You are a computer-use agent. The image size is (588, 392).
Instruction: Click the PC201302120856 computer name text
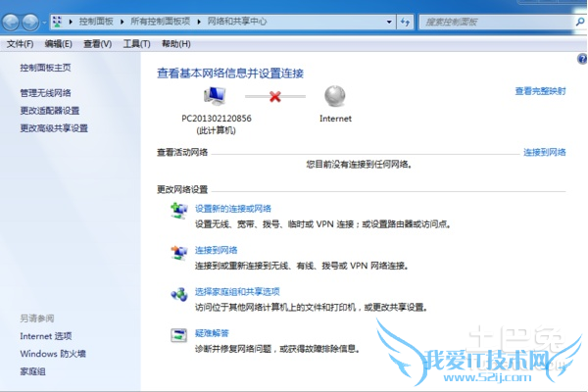(x=217, y=119)
